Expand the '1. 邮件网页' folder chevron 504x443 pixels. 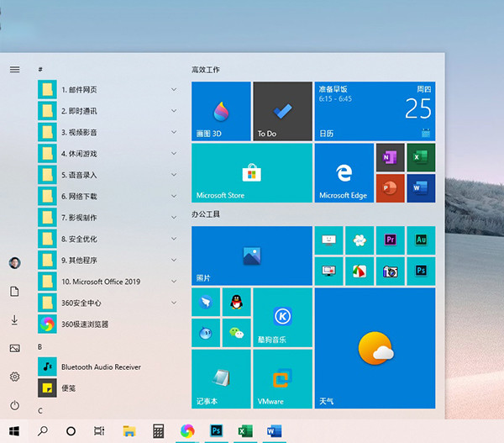pos(174,89)
